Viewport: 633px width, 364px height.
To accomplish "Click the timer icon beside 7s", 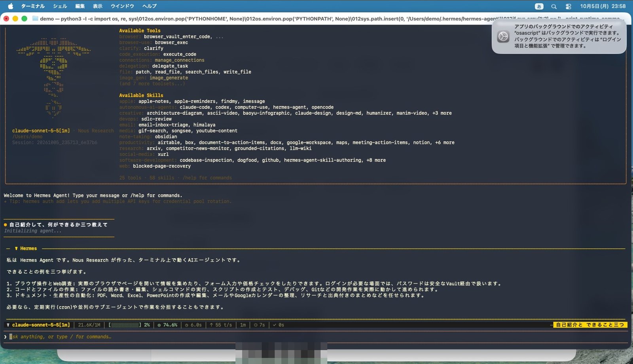I will [256, 325].
